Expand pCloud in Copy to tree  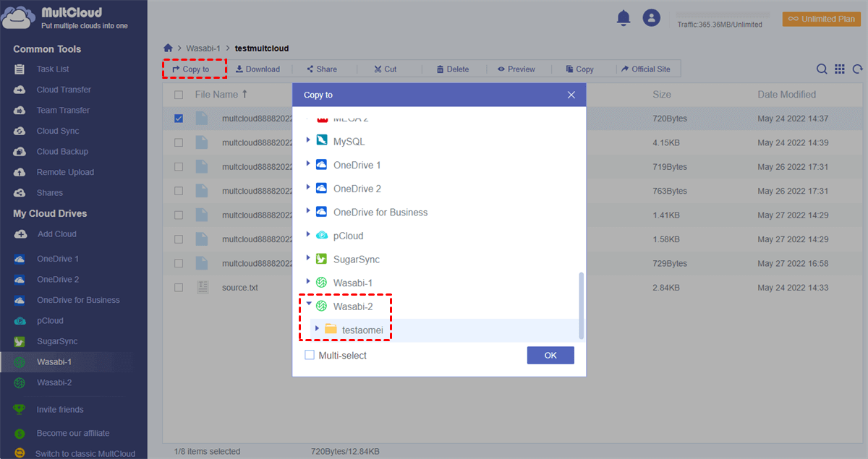tap(309, 234)
